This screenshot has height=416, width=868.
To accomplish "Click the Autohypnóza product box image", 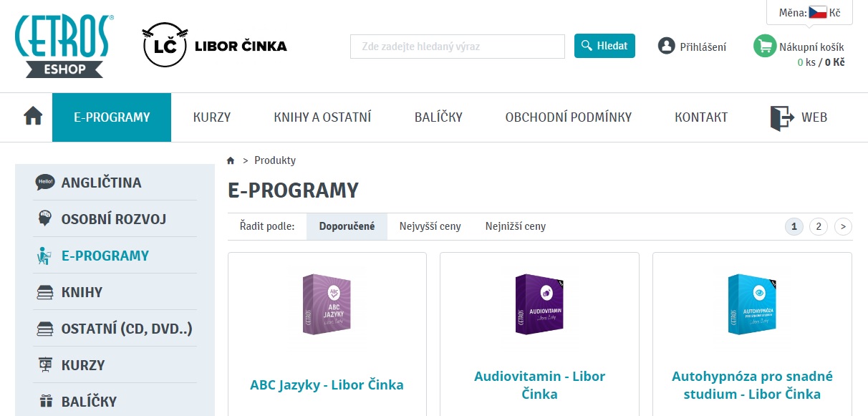I will 751,305.
